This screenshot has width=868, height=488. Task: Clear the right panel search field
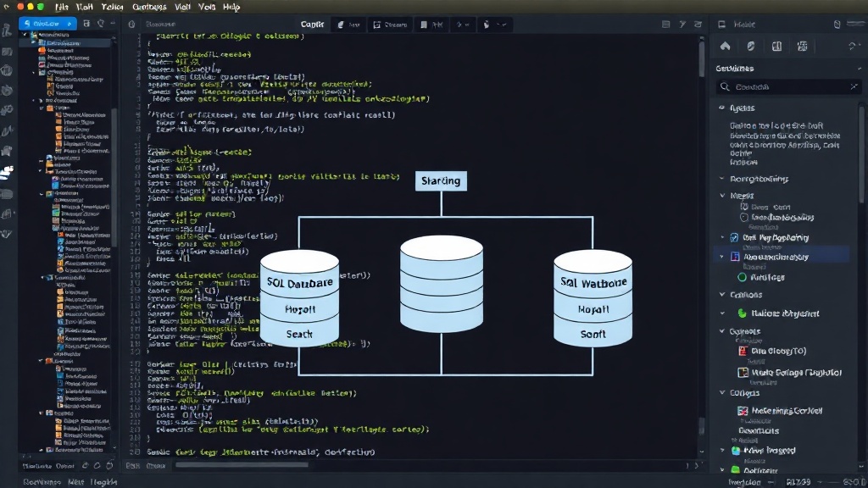coord(854,87)
